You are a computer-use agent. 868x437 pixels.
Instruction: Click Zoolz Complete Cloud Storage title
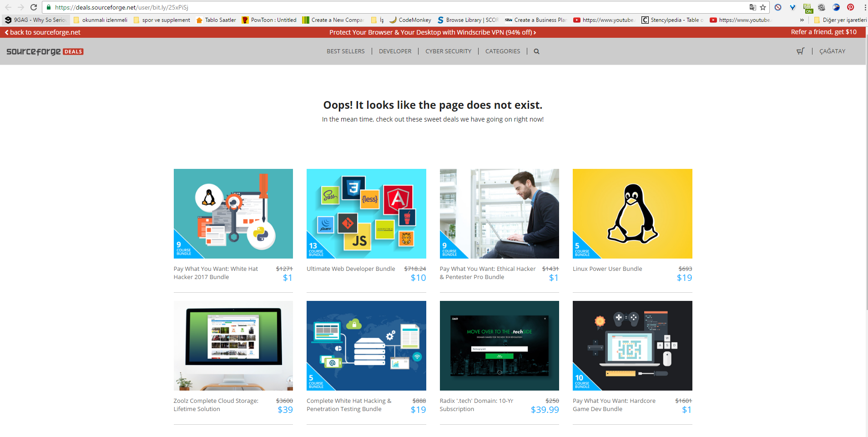(x=216, y=405)
